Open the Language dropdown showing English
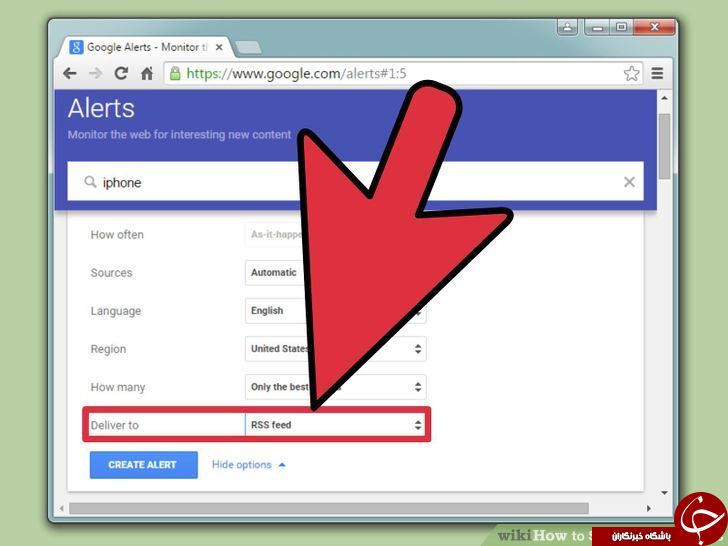728x546 pixels. click(x=335, y=311)
